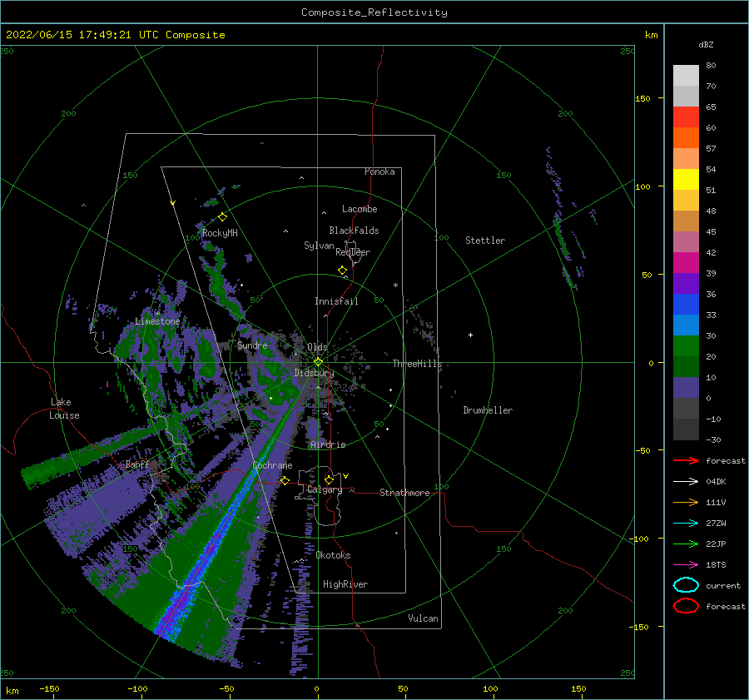Image resolution: width=749 pixels, height=700 pixels.
Task: Click the cyan 27ZW arrow icon
Action: click(686, 524)
